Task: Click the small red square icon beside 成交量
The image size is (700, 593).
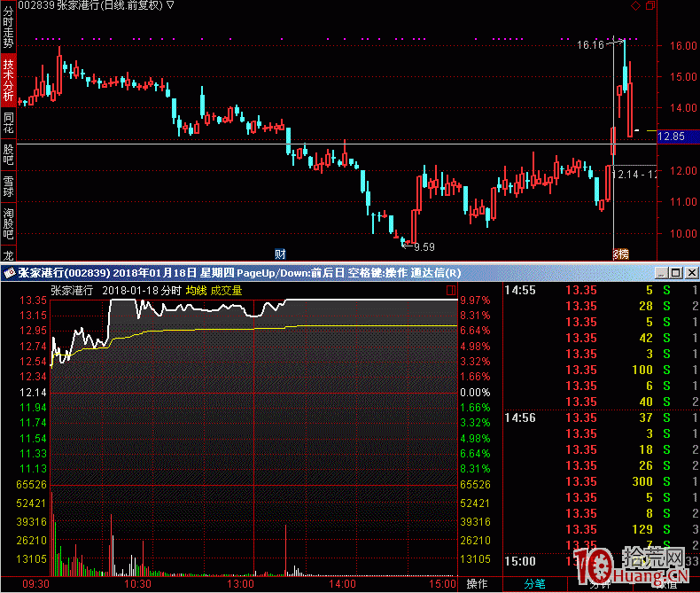Action: click(451, 291)
